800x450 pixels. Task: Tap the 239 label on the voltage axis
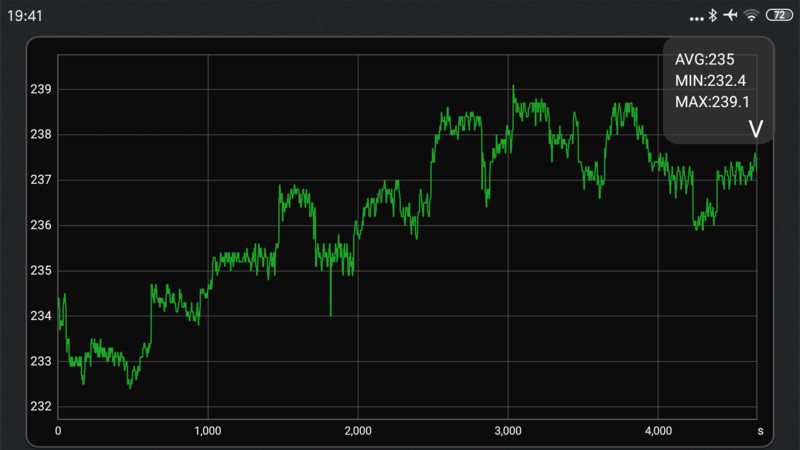click(41, 89)
